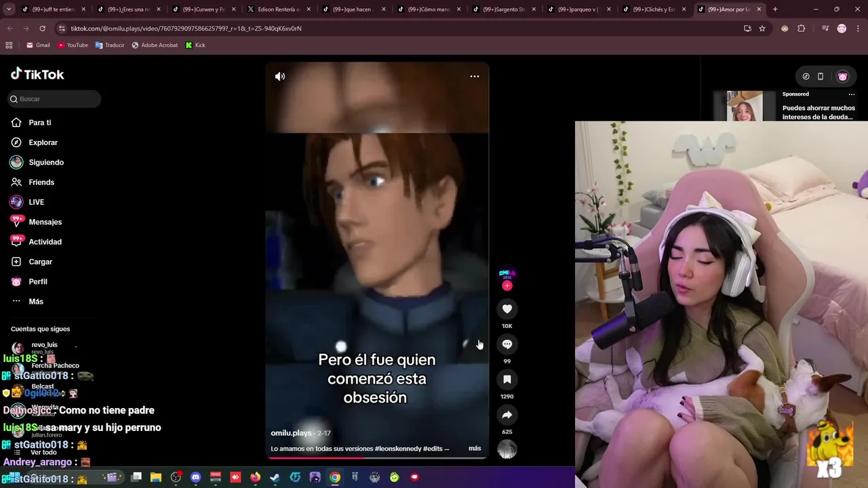Open Firefox from the taskbar
Screen dimensions: 868x488
tap(255, 477)
